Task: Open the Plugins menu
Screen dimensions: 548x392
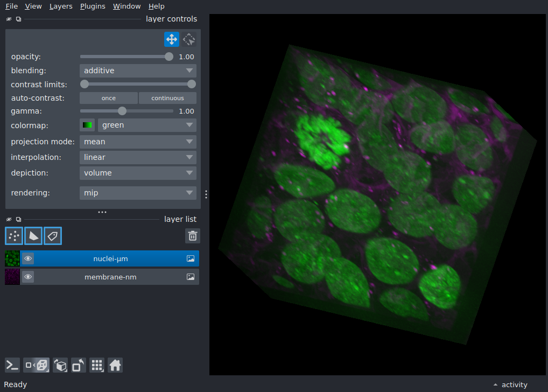Action: point(93,6)
